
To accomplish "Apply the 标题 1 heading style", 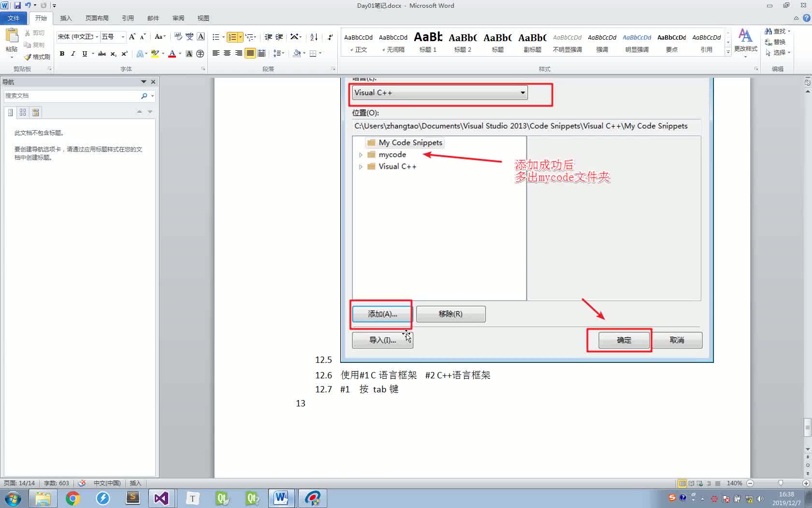I will [428, 42].
